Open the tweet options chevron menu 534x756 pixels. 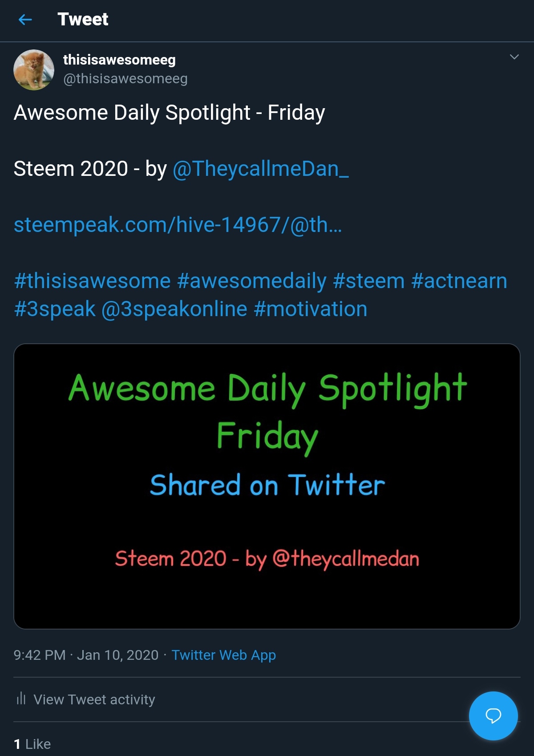(x=514, y=57)
